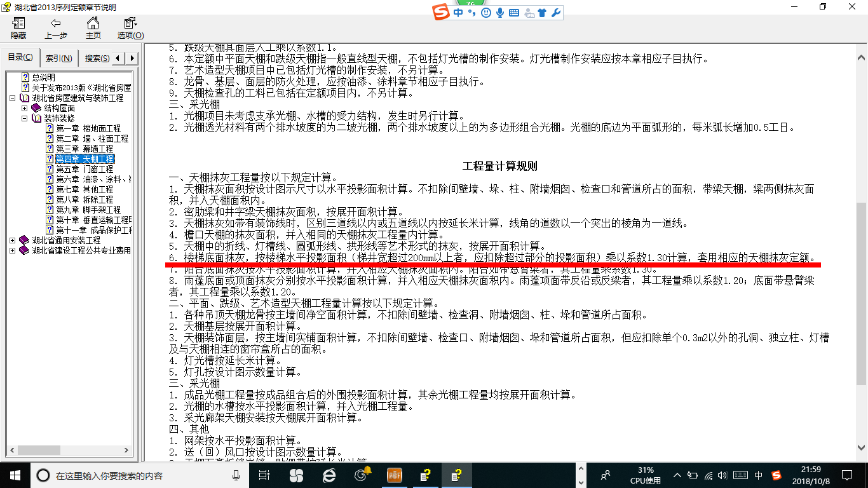Open the fan-shaped app on the taskbar
The height and width of the screenshot is (488, 868).
point(296,475)
